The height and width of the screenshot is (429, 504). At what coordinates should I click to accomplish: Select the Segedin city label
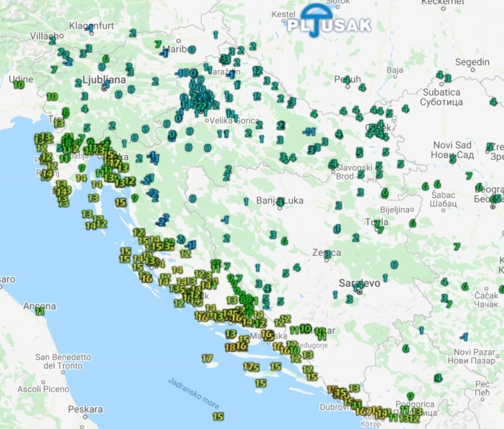tap(472, 62)
